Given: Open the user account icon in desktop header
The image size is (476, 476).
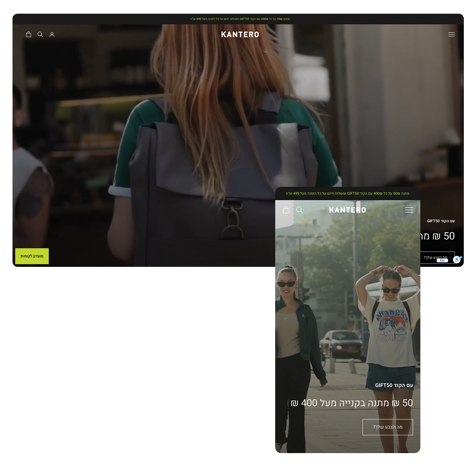Looking at the screenshot, I should point(52,35).
